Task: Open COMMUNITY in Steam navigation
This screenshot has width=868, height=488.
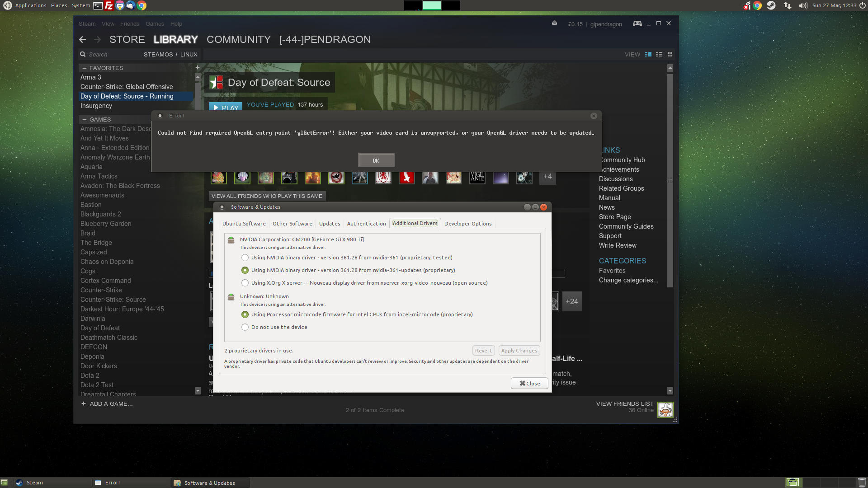Action: [239, 39]
